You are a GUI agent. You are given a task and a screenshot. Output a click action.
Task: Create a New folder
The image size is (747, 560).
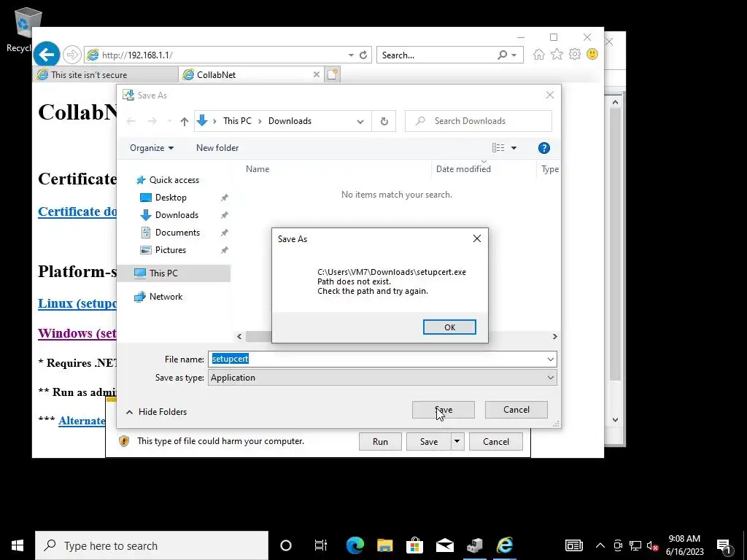(x=217, y=148)
